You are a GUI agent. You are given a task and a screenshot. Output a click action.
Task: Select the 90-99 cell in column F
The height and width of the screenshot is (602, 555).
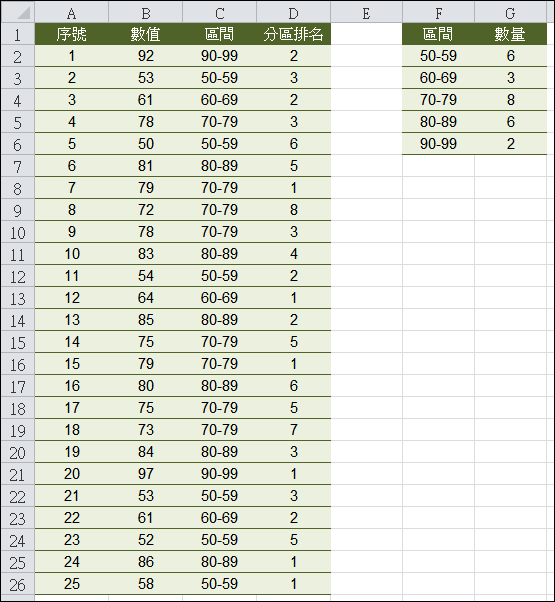pyautogui.click(x=438, y=144)
